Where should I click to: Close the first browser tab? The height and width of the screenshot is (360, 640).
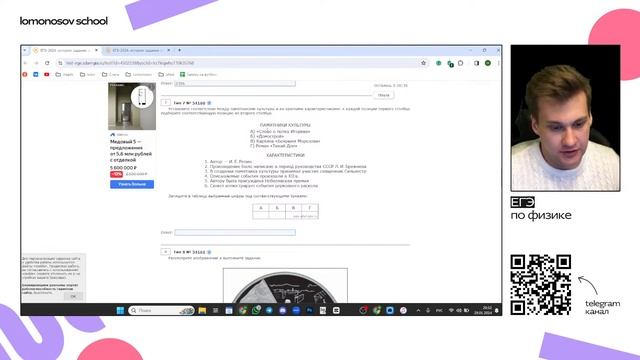[96, 50]
